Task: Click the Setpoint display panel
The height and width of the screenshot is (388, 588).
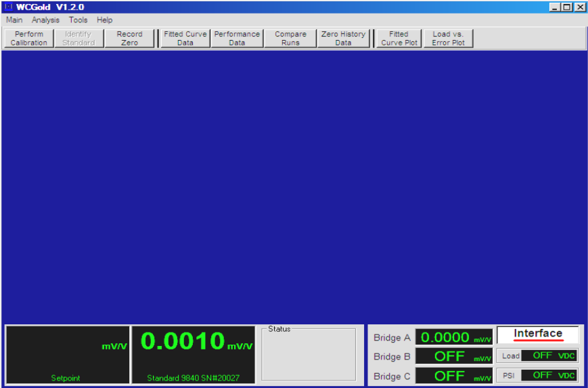Action: click(x=67, y=355)
